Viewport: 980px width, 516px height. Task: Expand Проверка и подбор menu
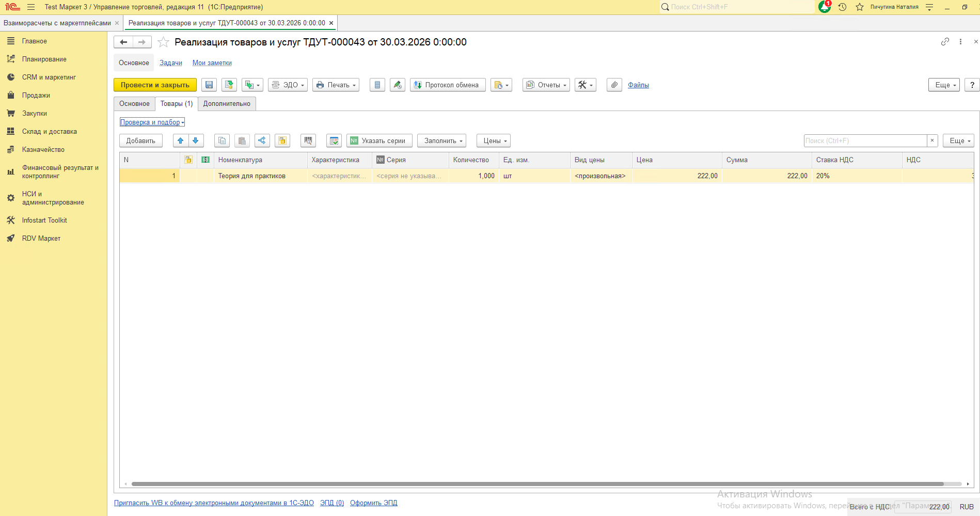click(152, 122)
